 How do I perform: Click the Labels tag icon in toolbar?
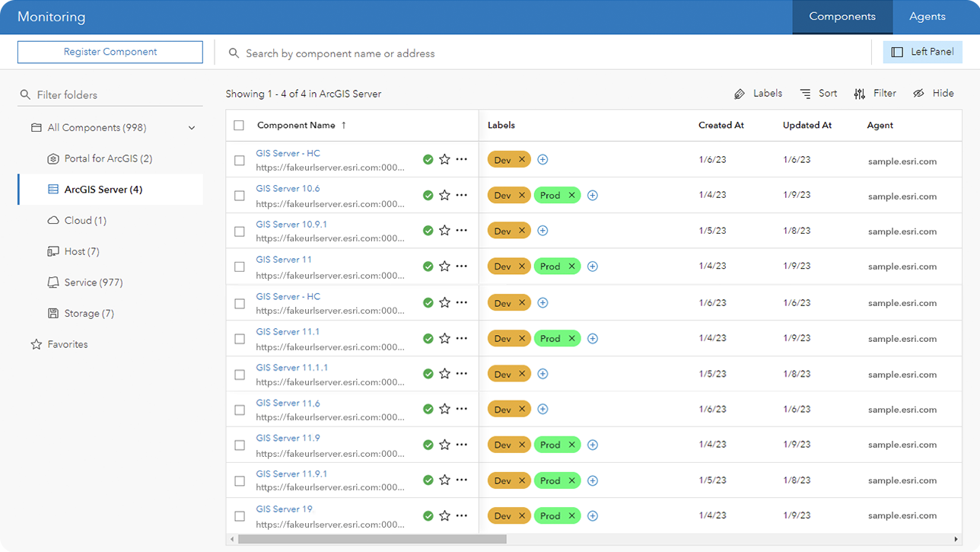[740, 94]
